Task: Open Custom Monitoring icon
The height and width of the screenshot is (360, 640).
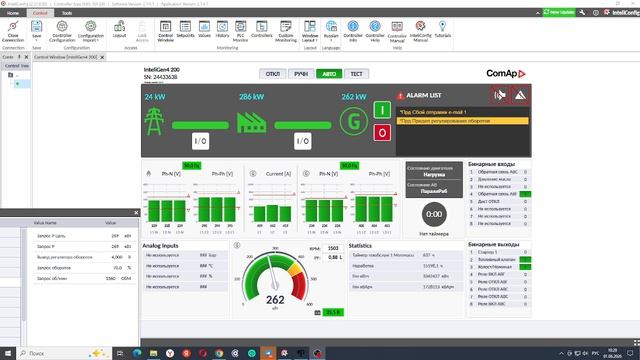Action: pyautogui.click(x=286, y=31)
